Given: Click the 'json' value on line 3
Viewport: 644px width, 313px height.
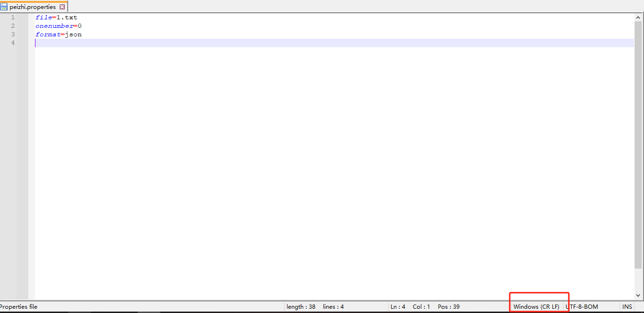Looking at the screenshot, I should click(73, 34).
